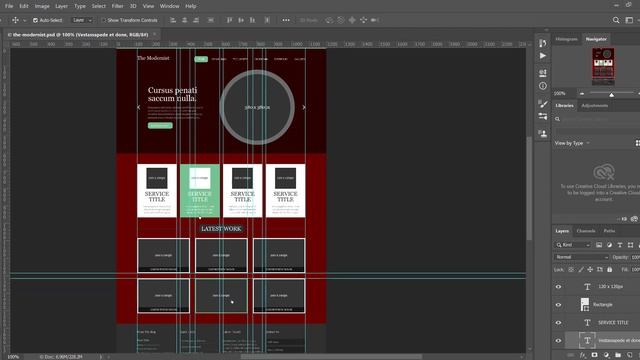Hide the Vestassapede et done layer
The image size is (640, 360).
coord(558,340)
